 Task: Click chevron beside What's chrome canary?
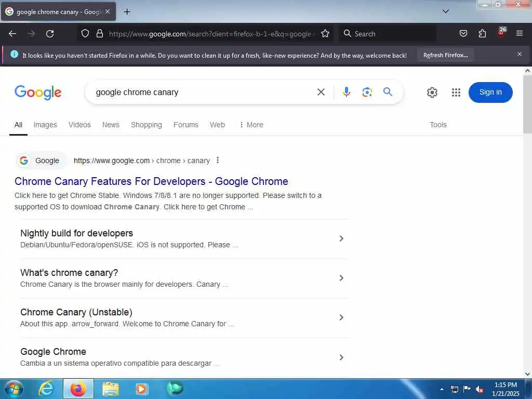341,278
